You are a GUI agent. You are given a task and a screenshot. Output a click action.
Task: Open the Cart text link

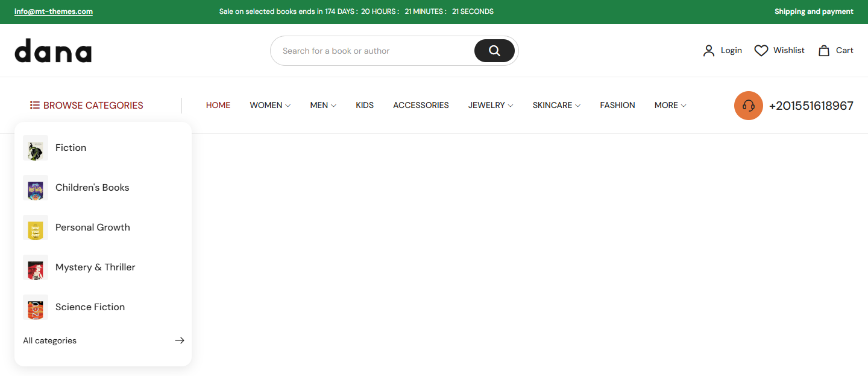[x=844, y=51]
